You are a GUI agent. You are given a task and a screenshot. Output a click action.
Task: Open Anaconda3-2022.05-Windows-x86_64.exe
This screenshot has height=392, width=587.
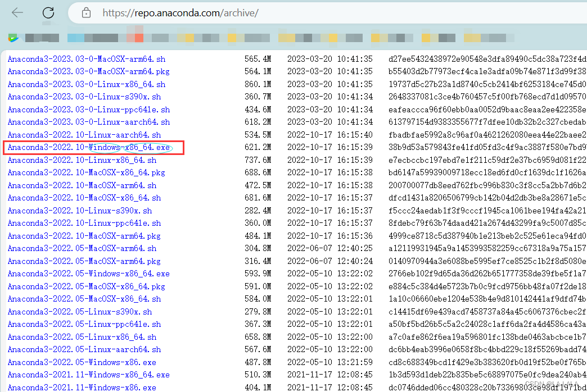pos(88,274)
